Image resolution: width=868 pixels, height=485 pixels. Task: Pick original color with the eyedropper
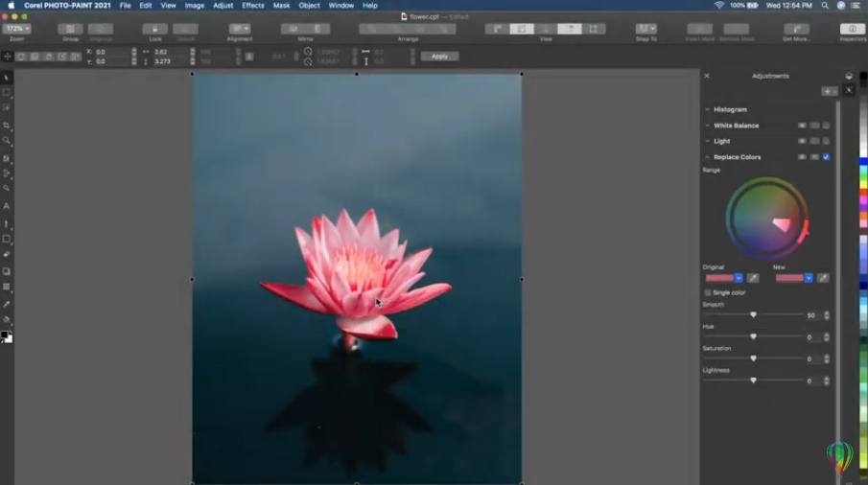(x=753, y=278)
